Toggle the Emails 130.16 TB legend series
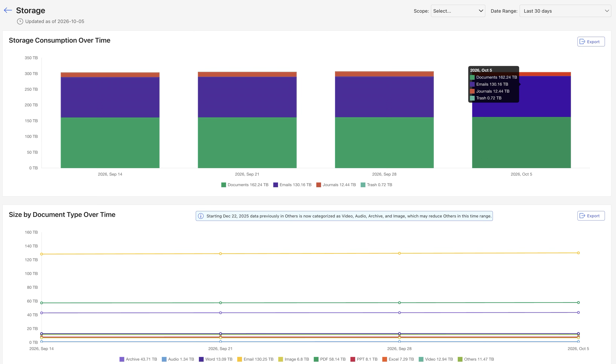Image resolution: width=616 pixels, height=364 pixels. [292, 185]
